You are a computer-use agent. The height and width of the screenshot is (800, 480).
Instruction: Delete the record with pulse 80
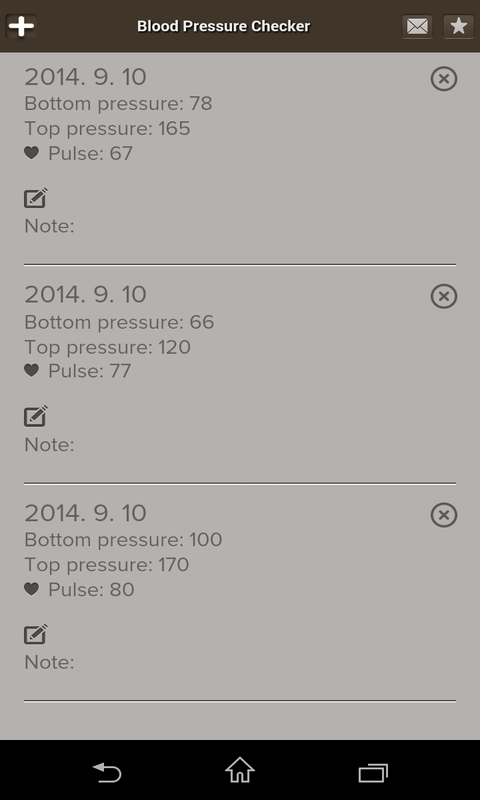click(444, 515)
